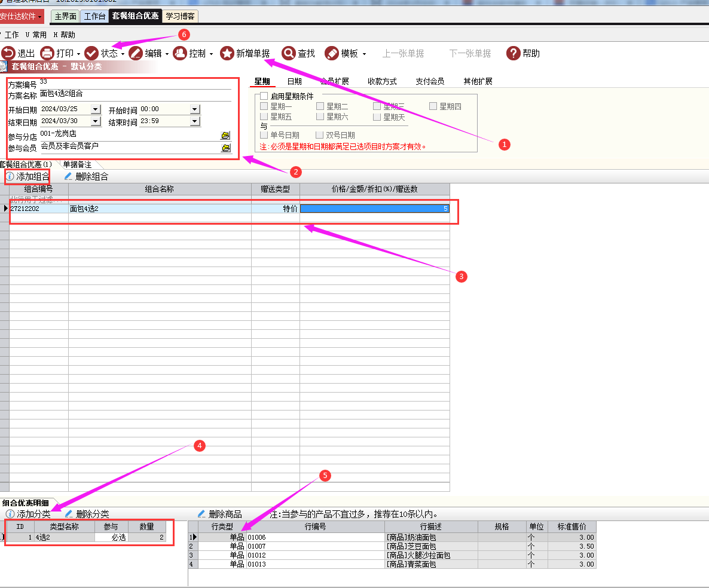The height and width of the screenshot is (588, 709).
Task: Open the 参与分店 branch picker icon
Action: pos(225,136)
